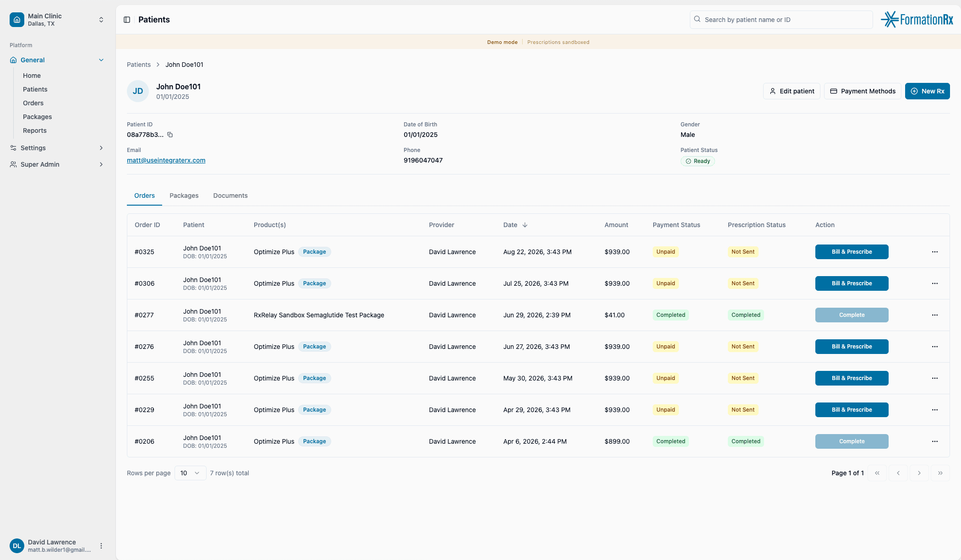Go to the last page
The image size is (961, 560).
click(940, 473)
